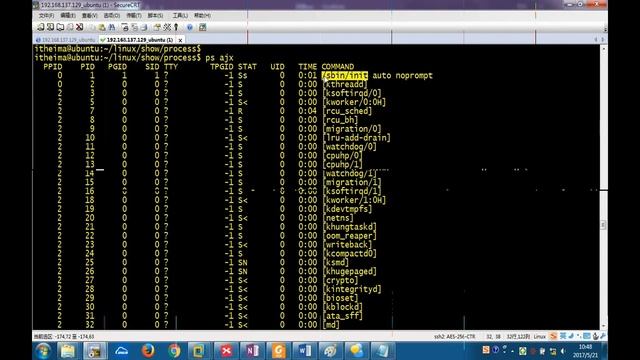Click the [khungtaskd] process entry
Image resolution: width=640 pixels, height=360 pixels.
349,227
